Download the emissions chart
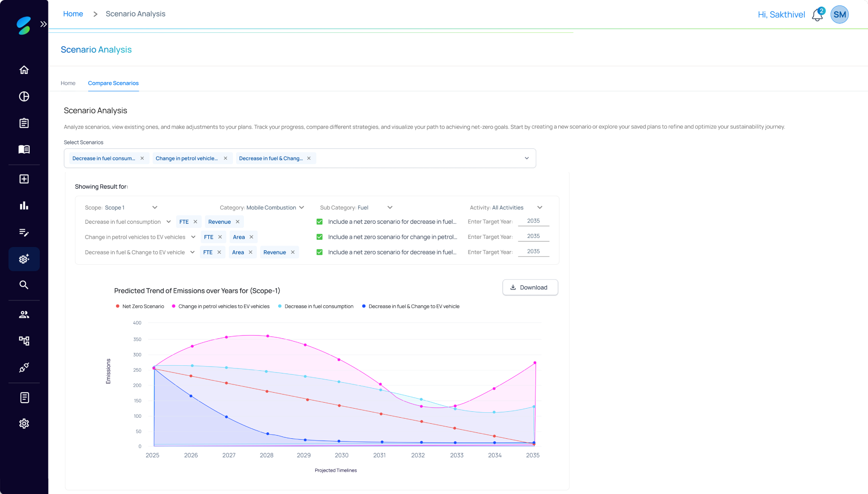 point(530,288)
